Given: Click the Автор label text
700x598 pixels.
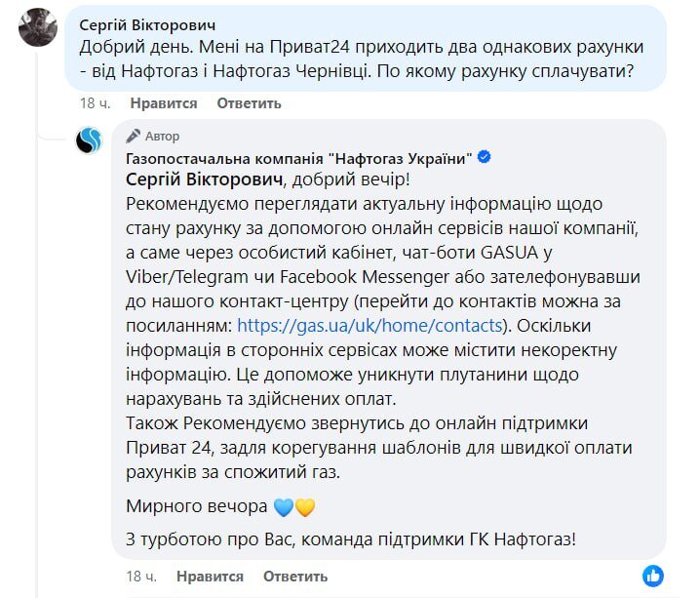Looking at the screenshot, I should [x=162, y=137].
